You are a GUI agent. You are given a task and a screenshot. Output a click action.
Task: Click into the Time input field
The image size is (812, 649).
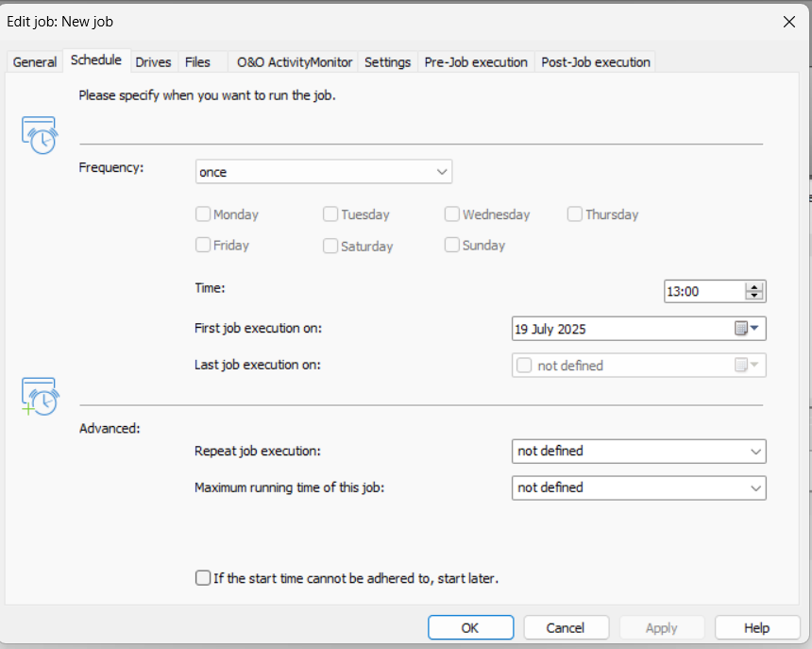tap(703, 292)
